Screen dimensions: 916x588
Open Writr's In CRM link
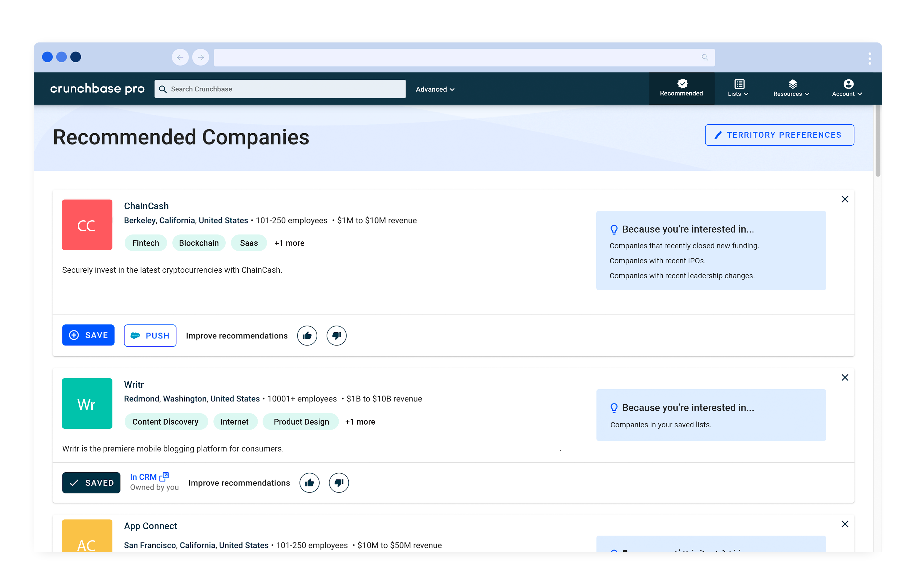[149, 477]
